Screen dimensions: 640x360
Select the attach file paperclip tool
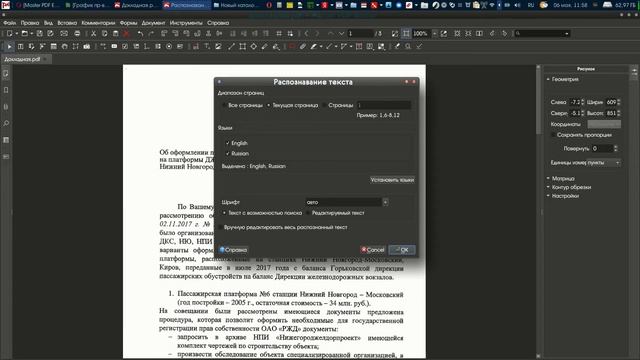302,47
